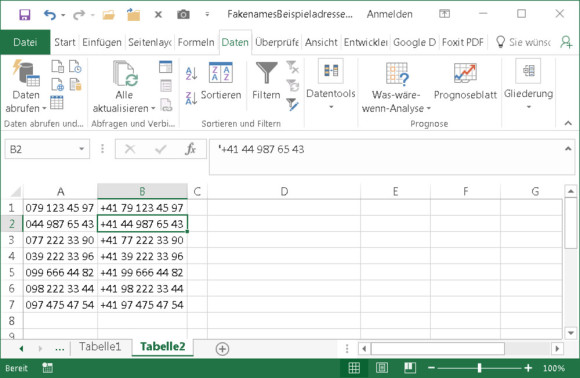Open the Prognoseblatt forecast chart icon

coord(465,73)
